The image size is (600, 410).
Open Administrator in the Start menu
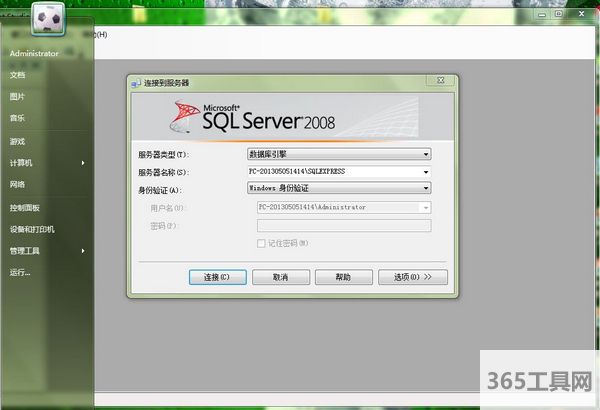pos(34,54)
